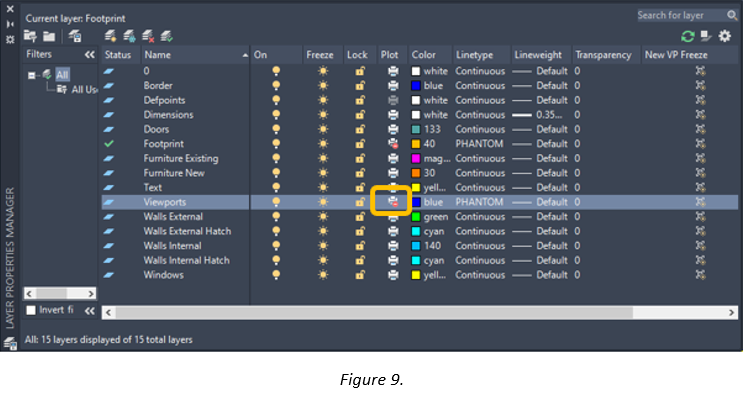Viewport: 743px width, 395px height.
Task: Create a new layer
Action: tap(110, 36)
